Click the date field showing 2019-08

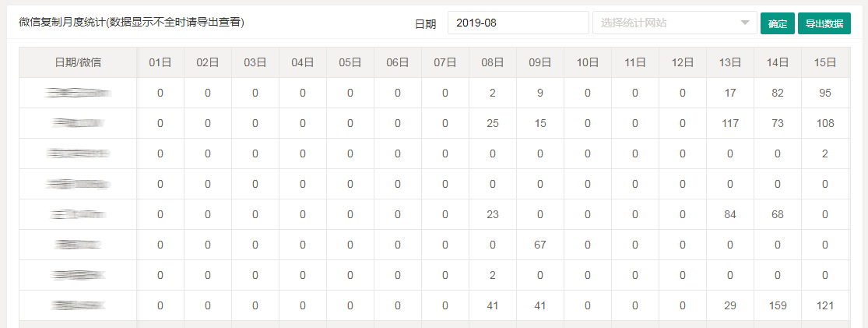[518, 23]
